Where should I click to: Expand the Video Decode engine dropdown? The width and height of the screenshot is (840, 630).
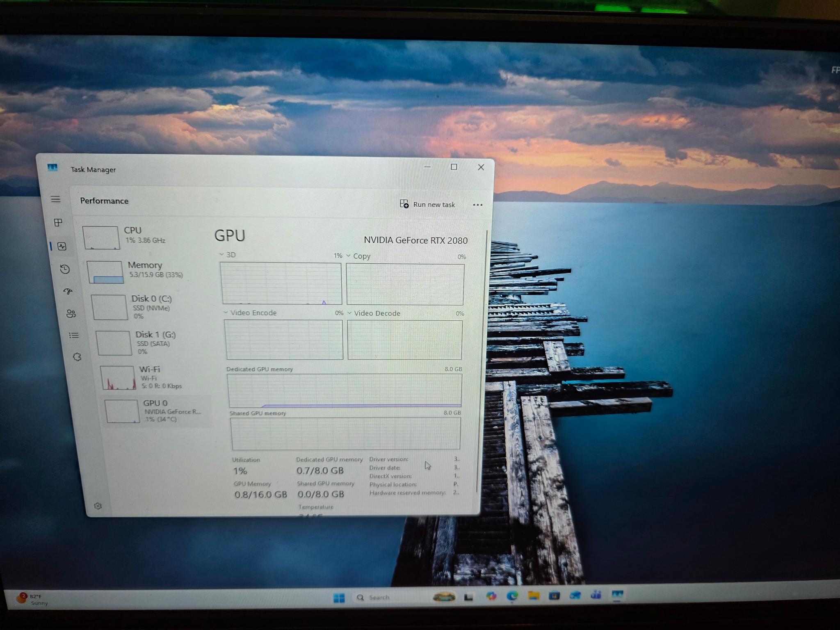[x=350, y=313]
